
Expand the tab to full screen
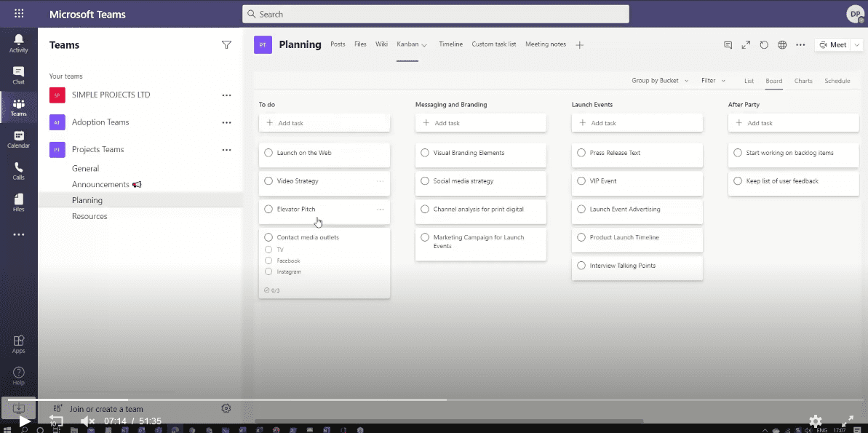746,45
